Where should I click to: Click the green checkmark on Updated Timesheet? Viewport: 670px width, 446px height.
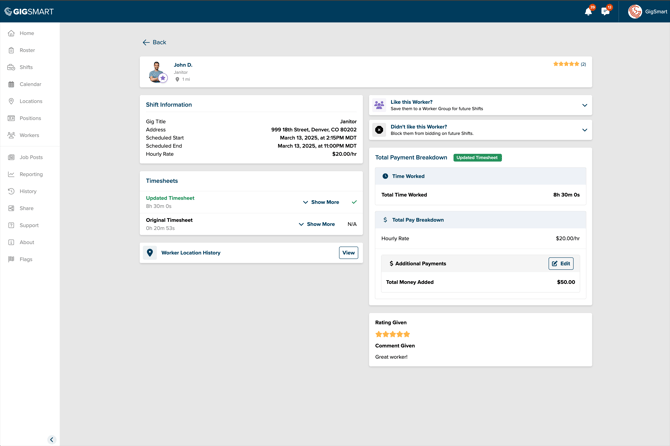tap(354, 202)
